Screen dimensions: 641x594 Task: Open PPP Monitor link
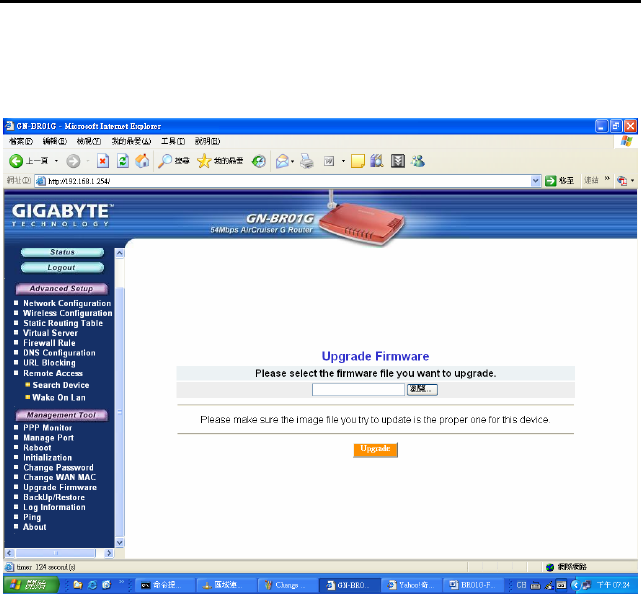(x=47, y=428)
